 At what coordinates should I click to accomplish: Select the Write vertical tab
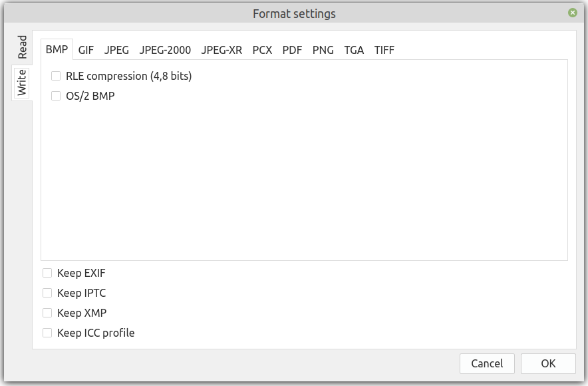click(x=22, y=83)
